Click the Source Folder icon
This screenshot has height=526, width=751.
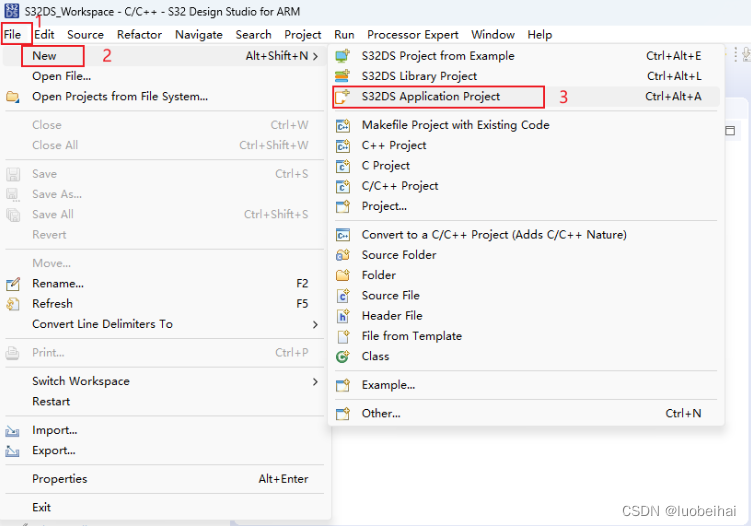point(343,255)
